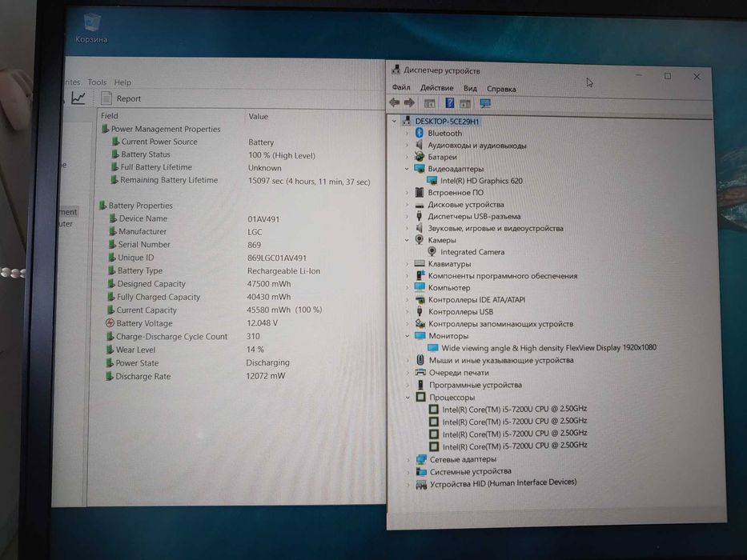Expand the Bluetooth category
This screenshot has height=560, width=747.
click(407, 134)
